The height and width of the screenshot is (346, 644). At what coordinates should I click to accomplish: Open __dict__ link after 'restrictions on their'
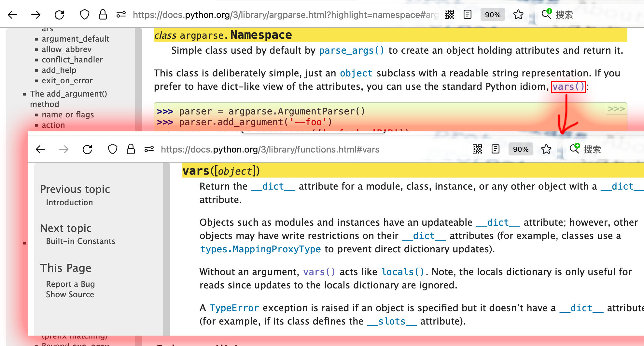point(424,236)
